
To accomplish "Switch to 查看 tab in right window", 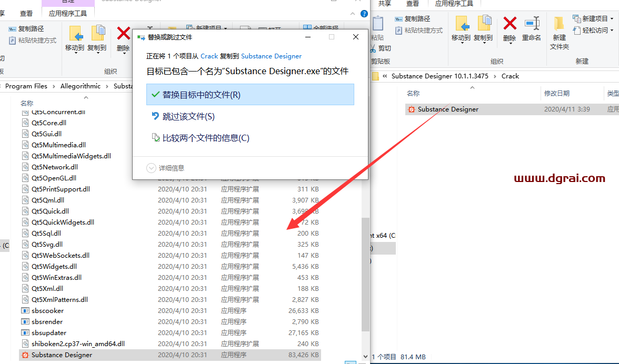I will [413, 4].
